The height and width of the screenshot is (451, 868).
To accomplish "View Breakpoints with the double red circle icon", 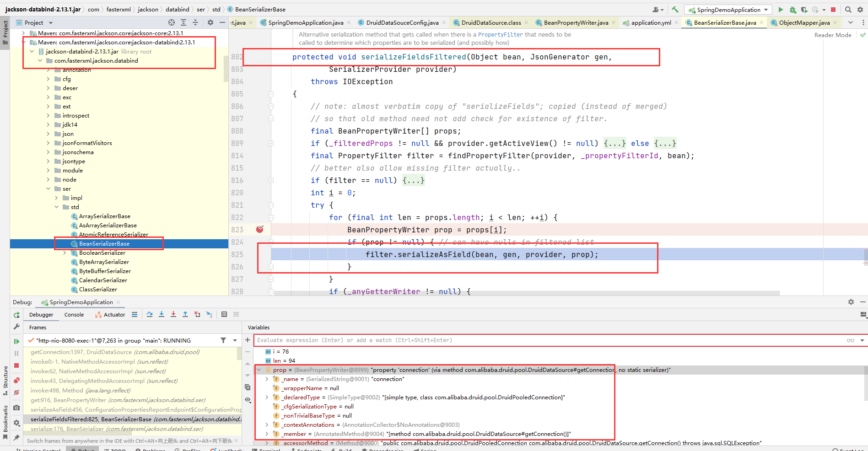I will tap(16, 380).
